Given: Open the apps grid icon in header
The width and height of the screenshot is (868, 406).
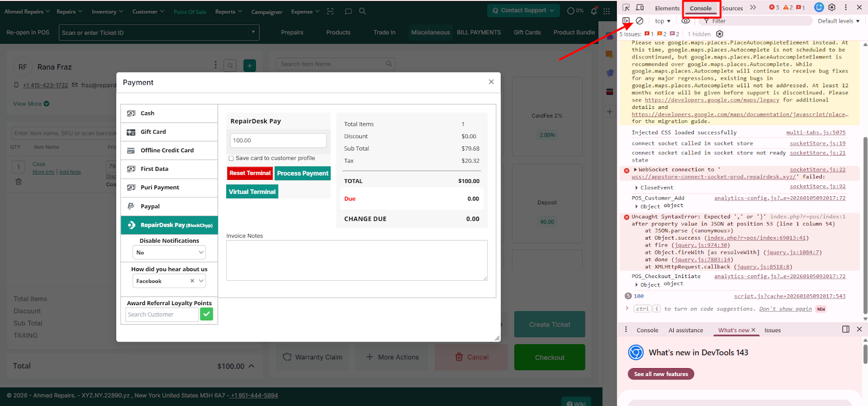Looking at the screenshot, I should (x=607, y=11).
